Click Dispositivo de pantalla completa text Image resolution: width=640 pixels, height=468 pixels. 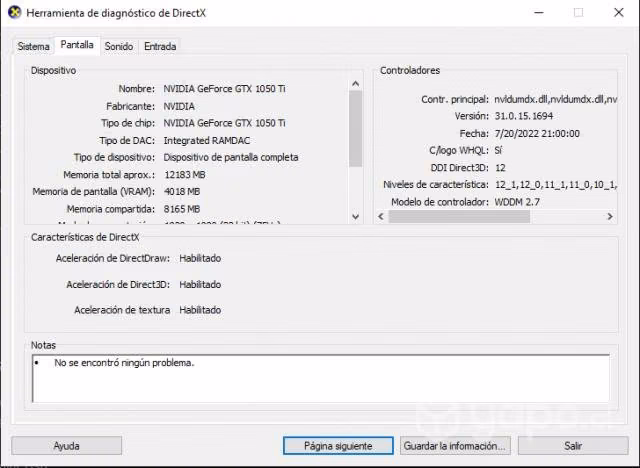click(231, 157)
